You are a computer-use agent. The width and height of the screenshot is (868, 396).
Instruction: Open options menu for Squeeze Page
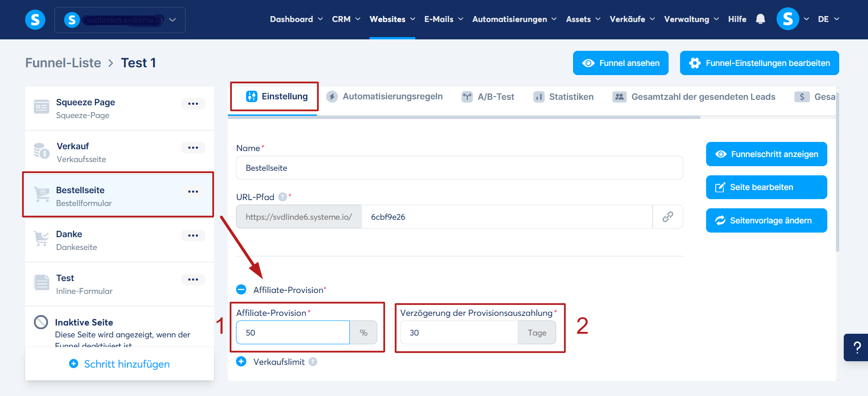coord(193,103)
